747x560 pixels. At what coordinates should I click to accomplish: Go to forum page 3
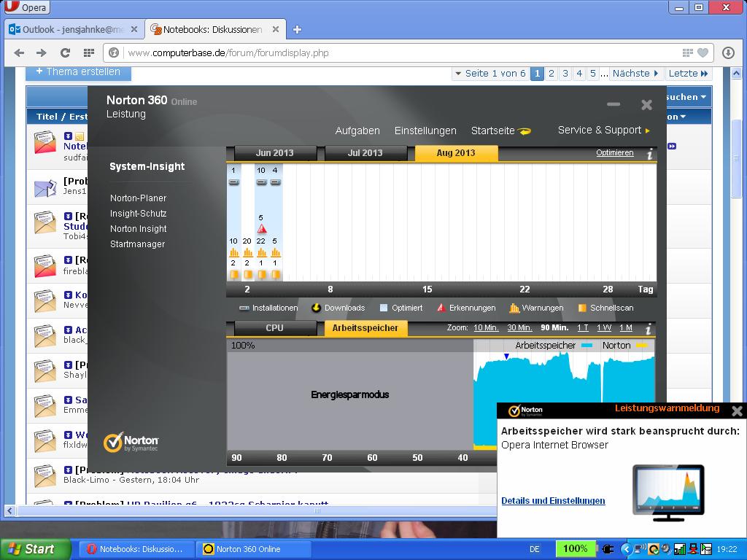[x=565, y=74]
